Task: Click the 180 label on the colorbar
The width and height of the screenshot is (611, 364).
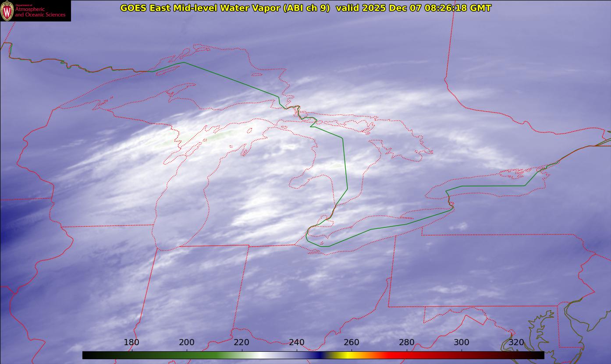Action: tap(131, 343)
